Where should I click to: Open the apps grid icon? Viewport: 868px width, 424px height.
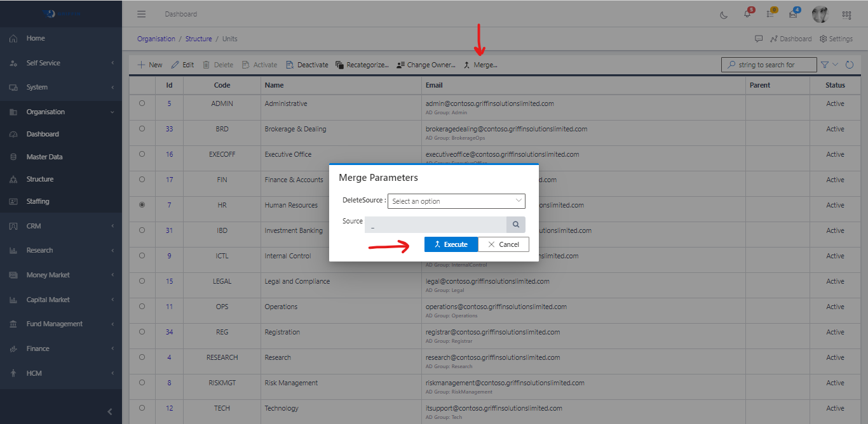point(846,15)
